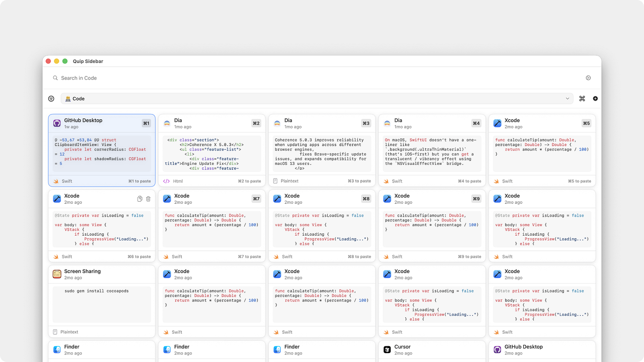Delete the Xcode clip with the trash icon
644x362 pixels.
click(x=148, y=199)
